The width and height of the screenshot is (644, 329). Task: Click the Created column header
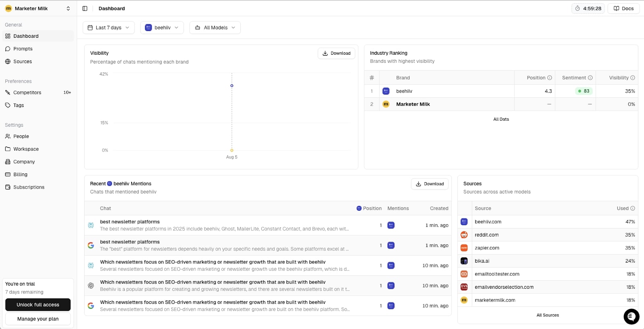click(439, 208)
